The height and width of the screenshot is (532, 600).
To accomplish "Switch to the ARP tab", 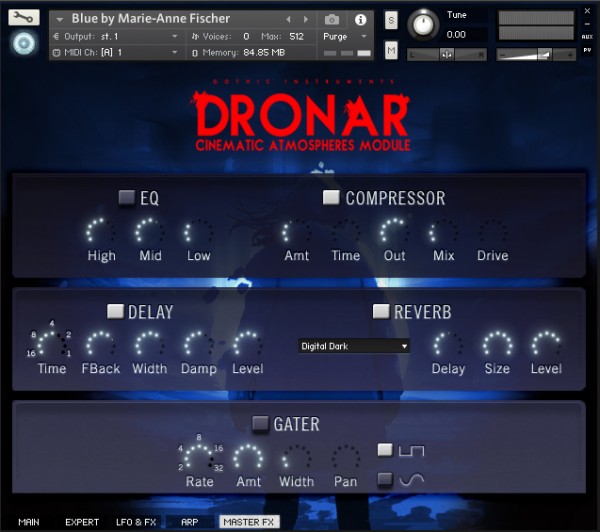I will (189, 522).
